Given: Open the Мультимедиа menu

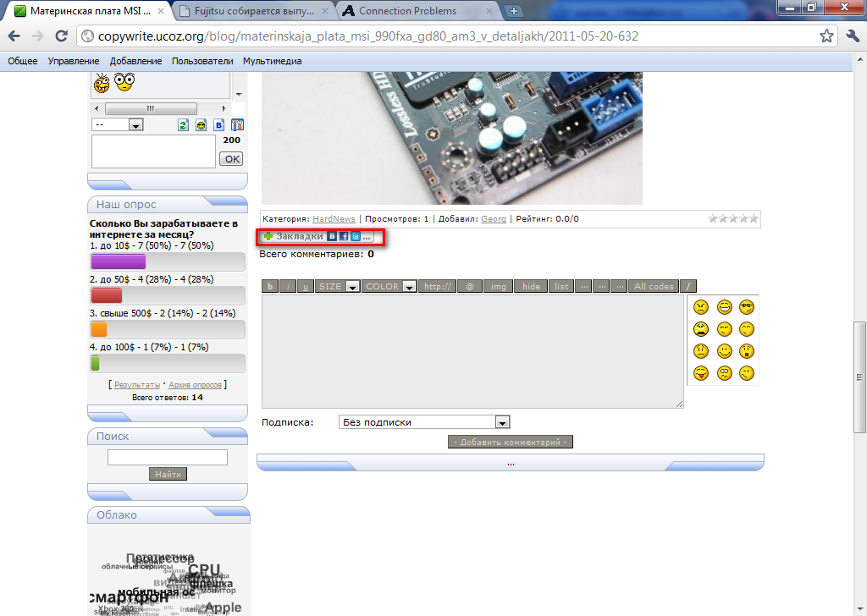Looking at the screenshot, I should pos(272,61).
